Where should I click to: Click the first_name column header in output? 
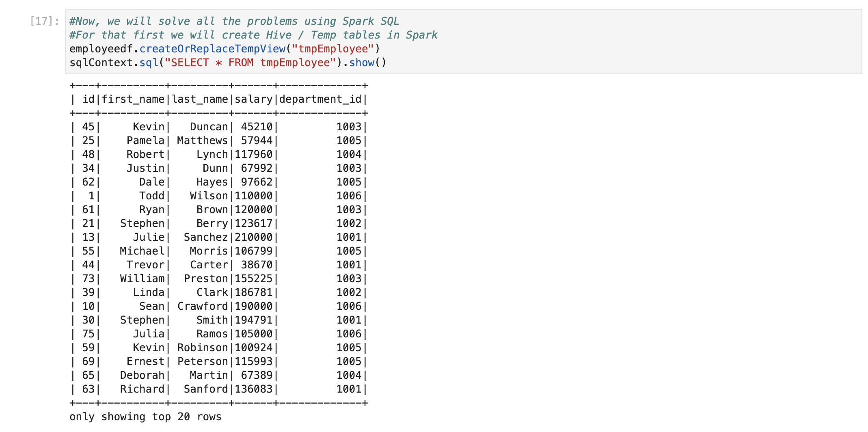[x=133, y=99]
